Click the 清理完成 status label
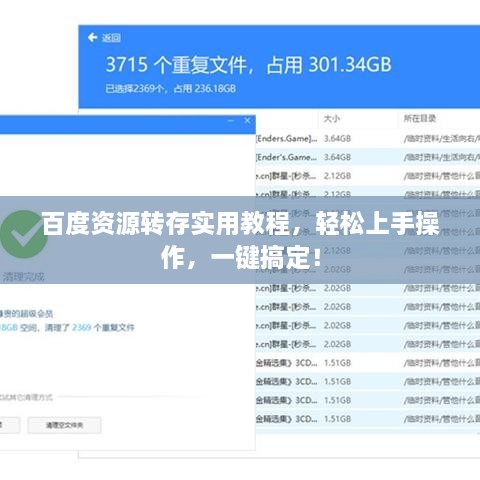This screenshot has width=480, height=480. pos(22,276)
